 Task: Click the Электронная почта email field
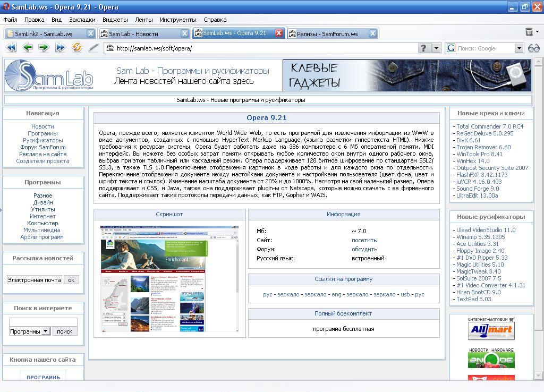pos(35,280)
